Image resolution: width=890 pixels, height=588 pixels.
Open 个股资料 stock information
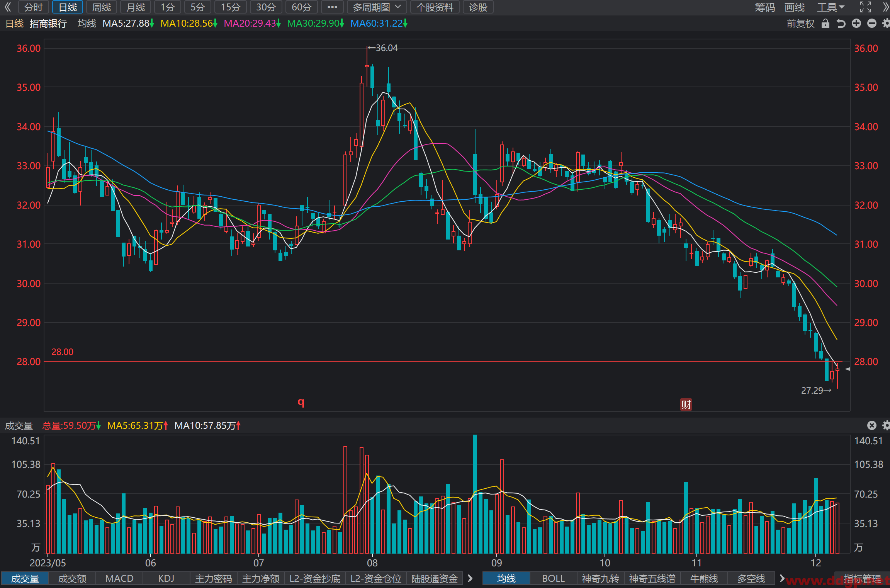(435, 7)
